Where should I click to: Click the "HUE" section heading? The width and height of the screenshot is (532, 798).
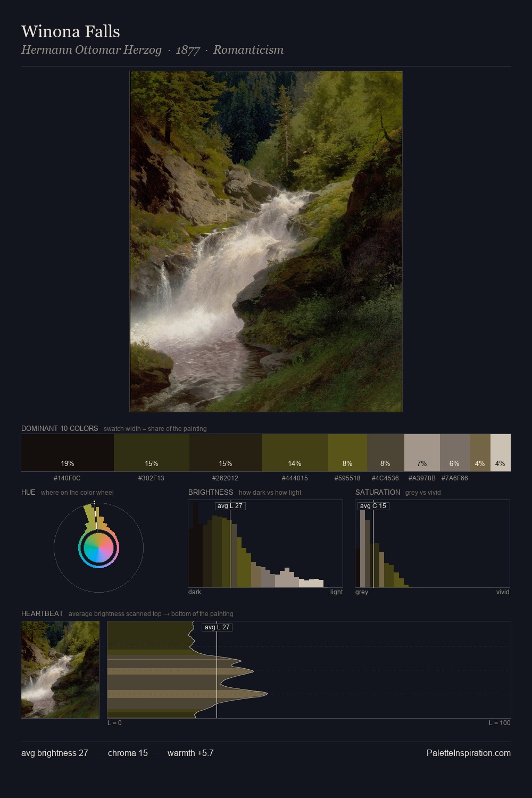coord(28,492)
